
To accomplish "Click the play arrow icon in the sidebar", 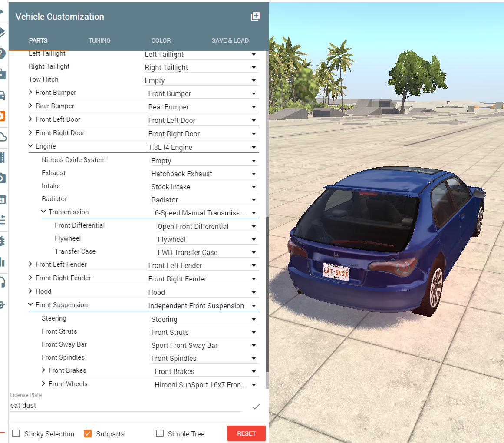I will [x=2, y=12].
